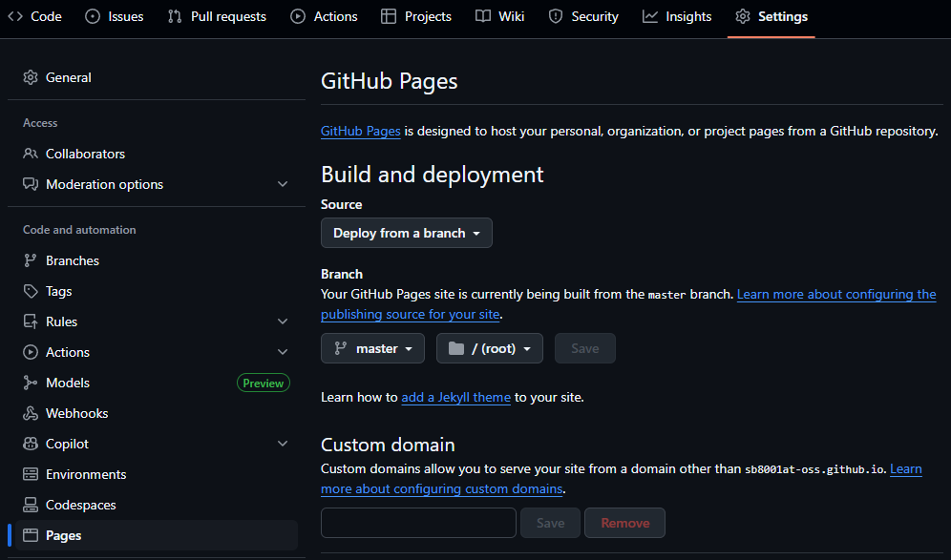Click the custom domain text field
Image resolution: width=951 pixels, height=560 pixels.
coord(418,523)
